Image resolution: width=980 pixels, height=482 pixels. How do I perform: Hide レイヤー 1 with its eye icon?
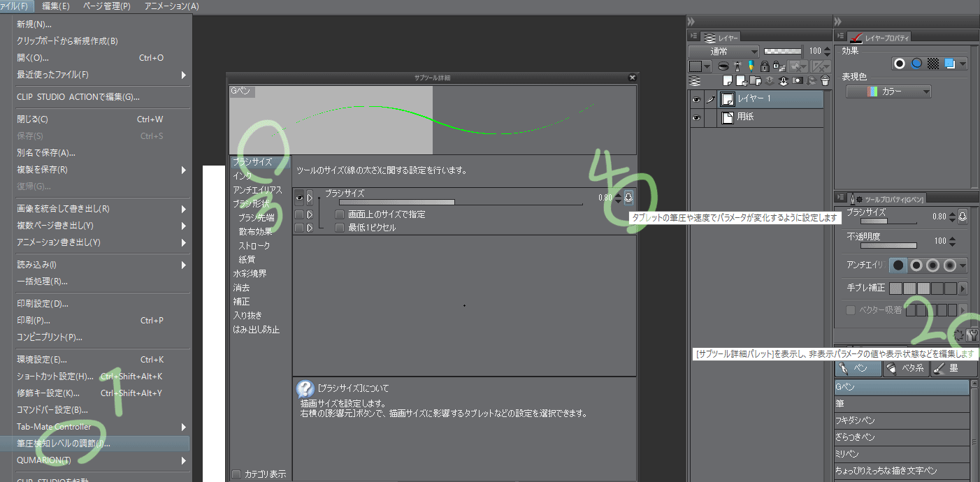(696, 100)
